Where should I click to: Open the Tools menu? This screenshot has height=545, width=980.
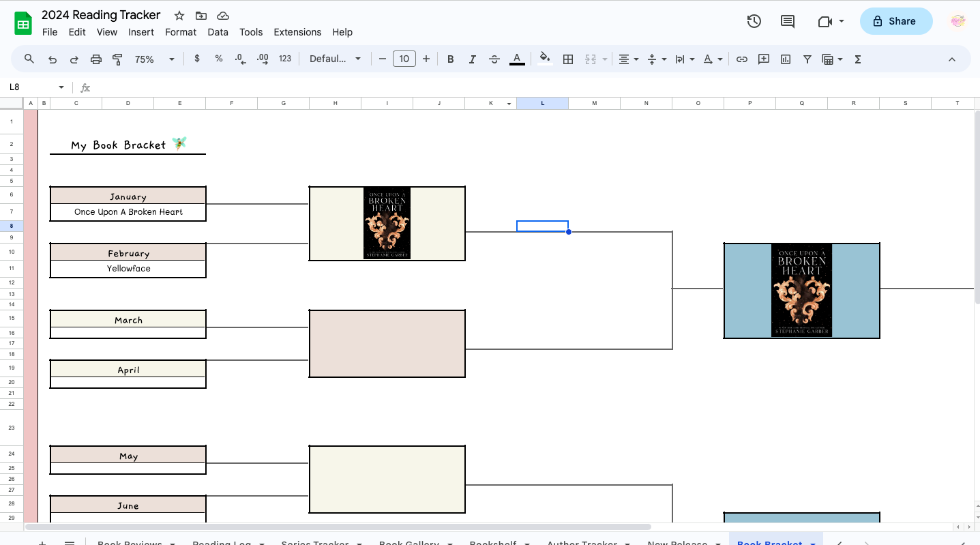(x=251, y=32)
